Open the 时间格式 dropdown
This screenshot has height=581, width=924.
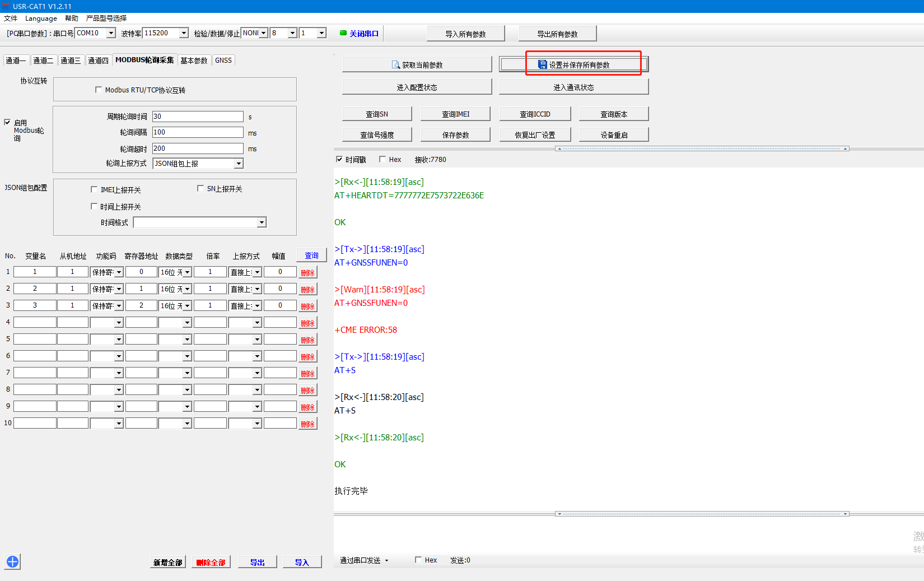(262, 222)
